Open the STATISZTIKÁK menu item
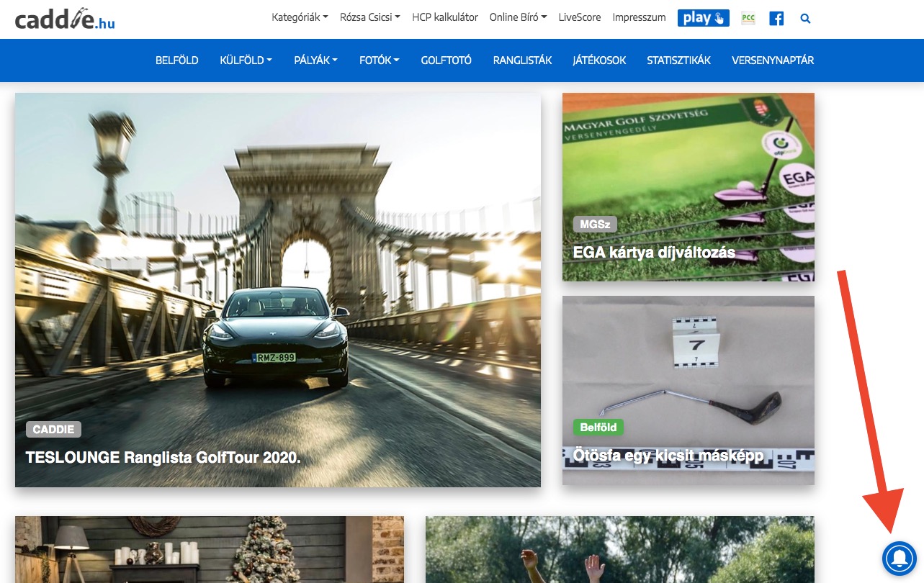The width and height of the screenshot is (924, 583). 679,60
